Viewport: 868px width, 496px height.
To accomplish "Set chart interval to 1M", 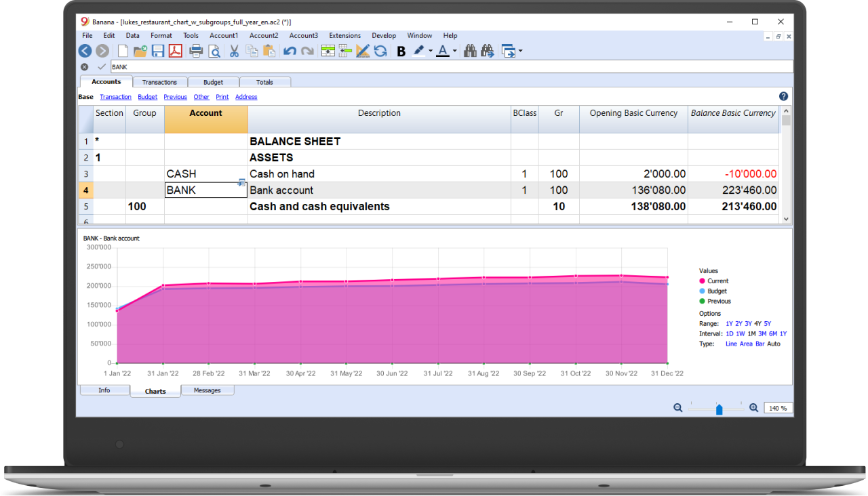I will [x=751, y=334].
